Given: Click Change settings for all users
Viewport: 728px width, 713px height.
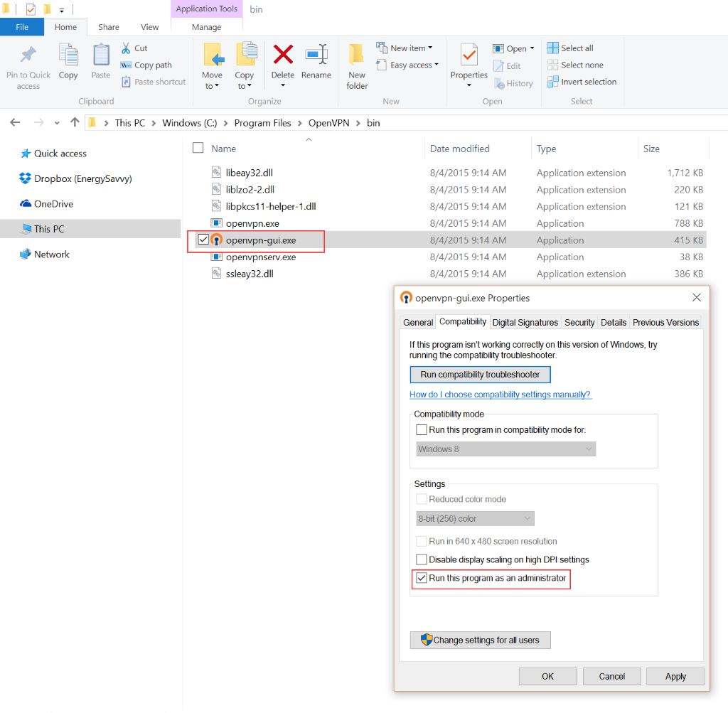Looking at the screenshot, I should coord(480,640).
